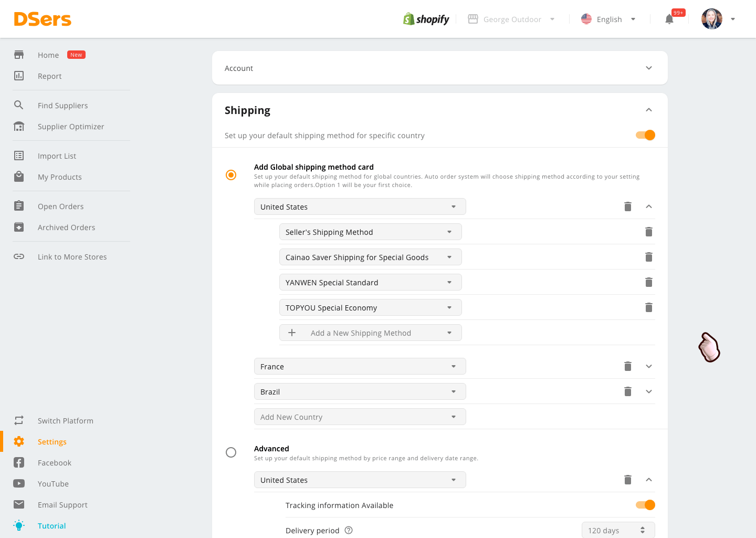Image resolution: width=756 pixels, height=538 pixels.
Task: Delete Seller's Shipping Method row
Action: [x=649, y=232]
